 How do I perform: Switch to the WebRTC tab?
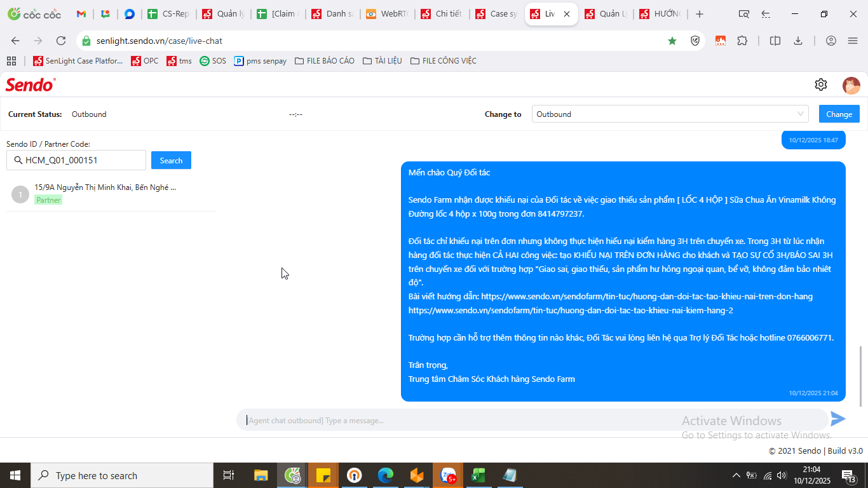click(x=386, y=14)
